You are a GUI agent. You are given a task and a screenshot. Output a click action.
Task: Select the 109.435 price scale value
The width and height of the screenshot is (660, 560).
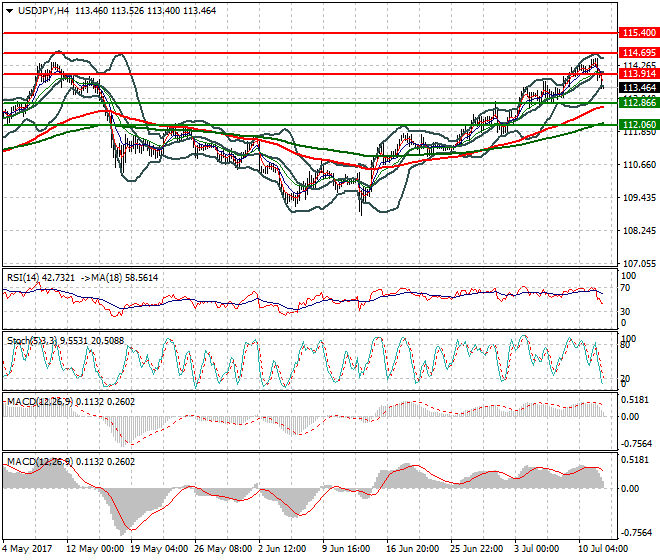(639, 197)
